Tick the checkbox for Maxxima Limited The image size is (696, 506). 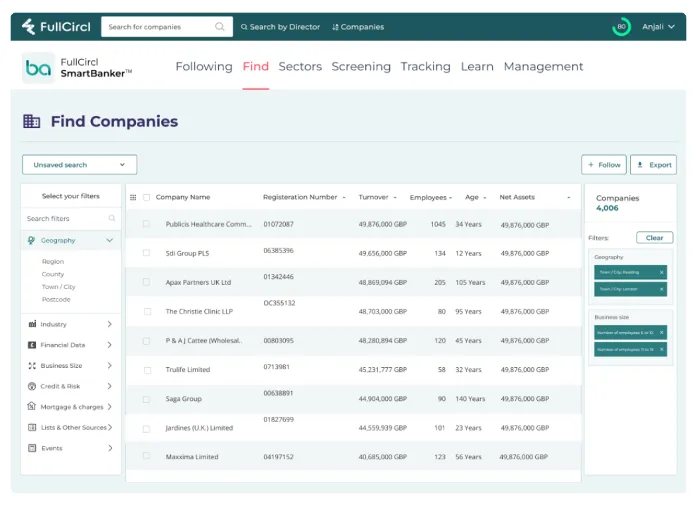(x=146, y=456)
